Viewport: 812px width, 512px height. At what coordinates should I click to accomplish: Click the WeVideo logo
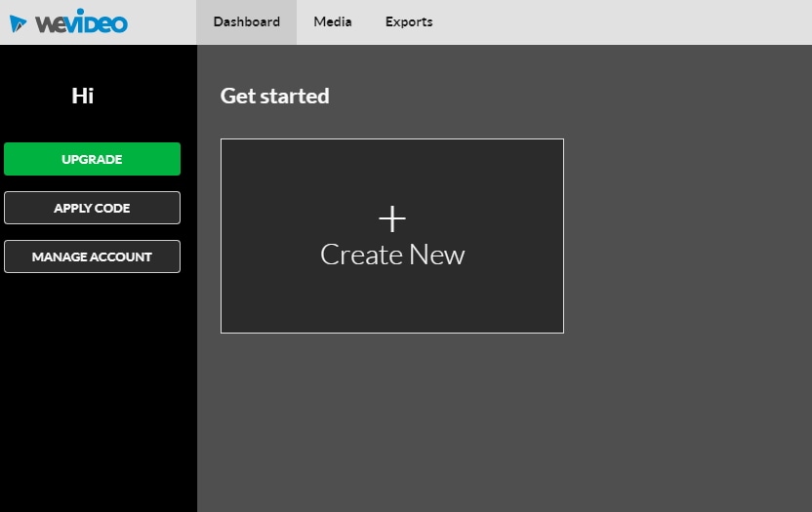(68, 22)
